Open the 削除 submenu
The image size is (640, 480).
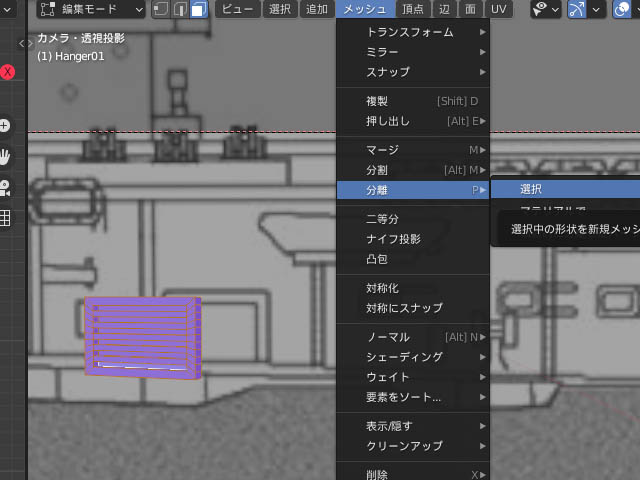tap(413, 475)
